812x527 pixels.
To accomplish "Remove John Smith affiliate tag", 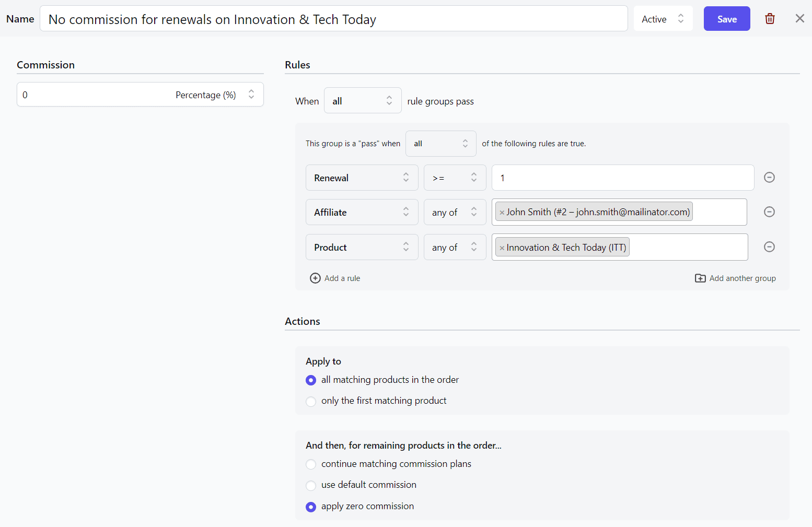I will click(502, 213).
